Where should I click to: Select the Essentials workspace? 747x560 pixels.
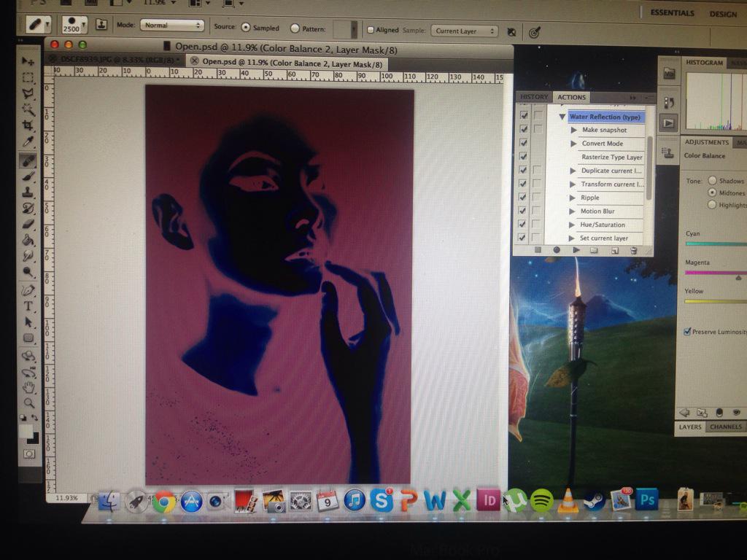pyautogui.click(x=672, y=13)
